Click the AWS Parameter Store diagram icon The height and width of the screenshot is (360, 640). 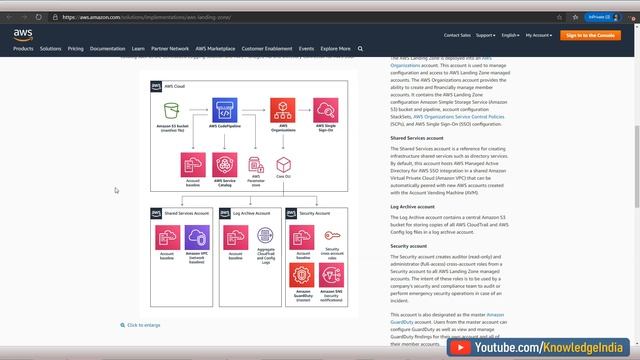point(256,164)
